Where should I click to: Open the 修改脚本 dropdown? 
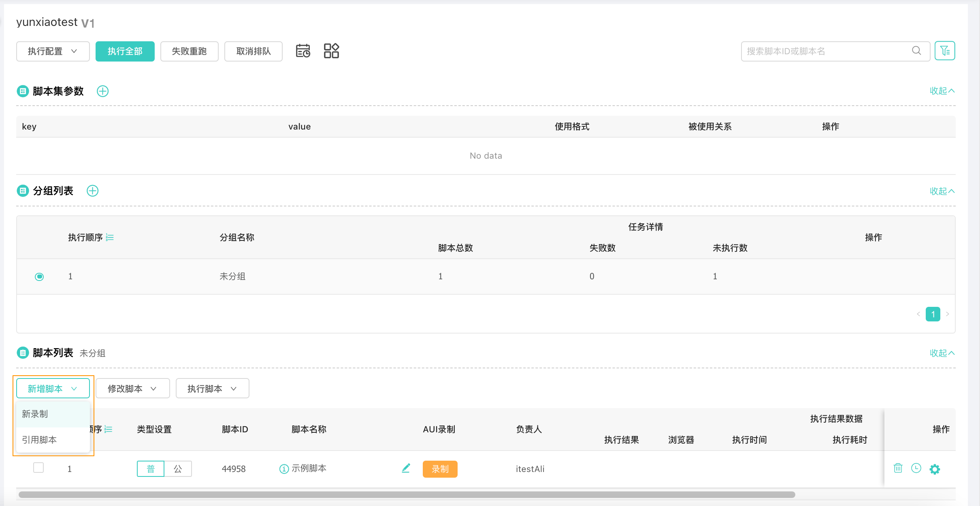pos(133,389)
